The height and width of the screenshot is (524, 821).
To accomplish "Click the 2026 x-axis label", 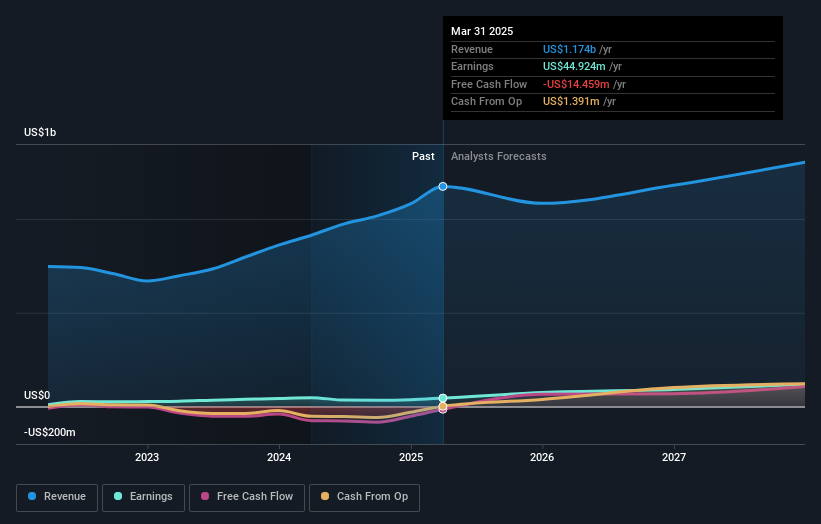I will point(542,458).
